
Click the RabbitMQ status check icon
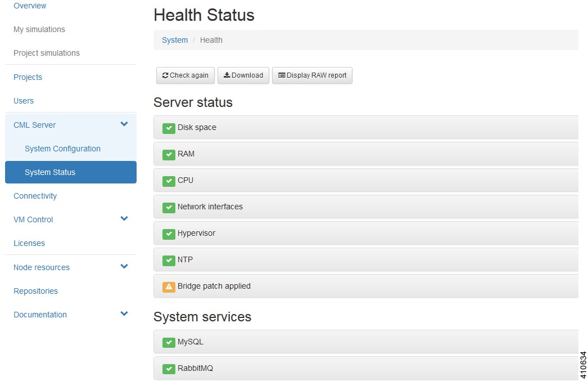169,369
